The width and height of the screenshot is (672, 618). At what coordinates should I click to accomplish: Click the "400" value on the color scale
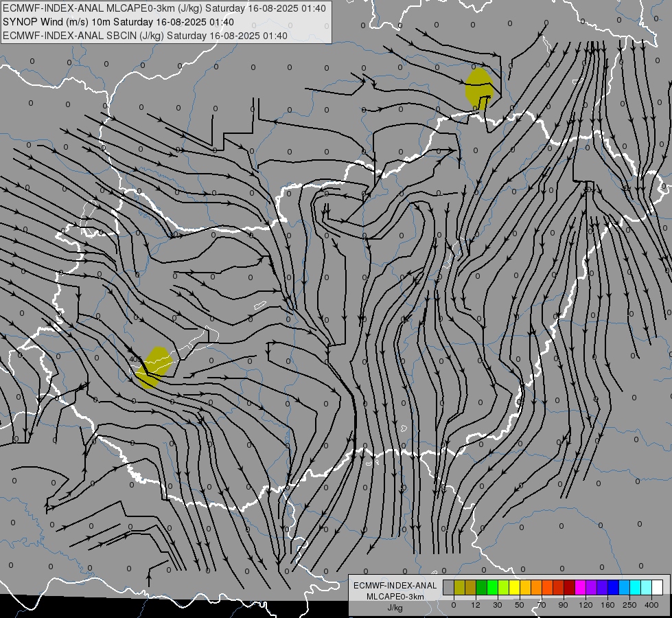coord(651,605)
